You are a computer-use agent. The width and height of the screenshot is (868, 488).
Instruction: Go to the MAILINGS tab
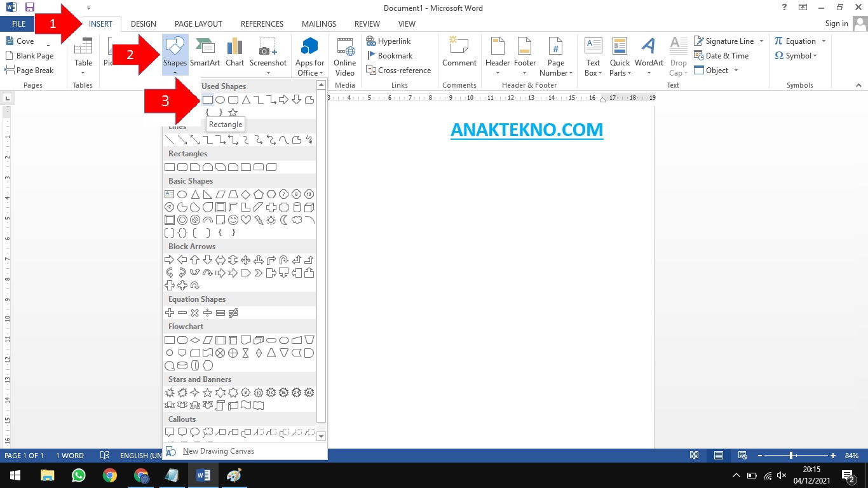tap(319, 24)
